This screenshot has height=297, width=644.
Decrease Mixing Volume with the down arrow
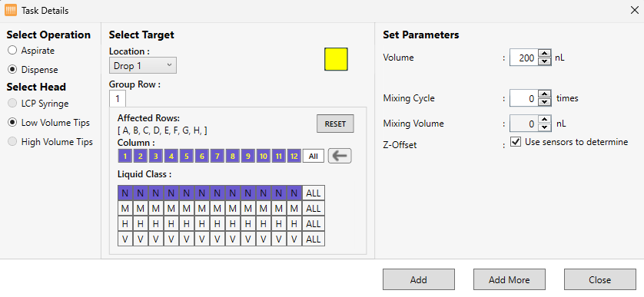point(544,127)
